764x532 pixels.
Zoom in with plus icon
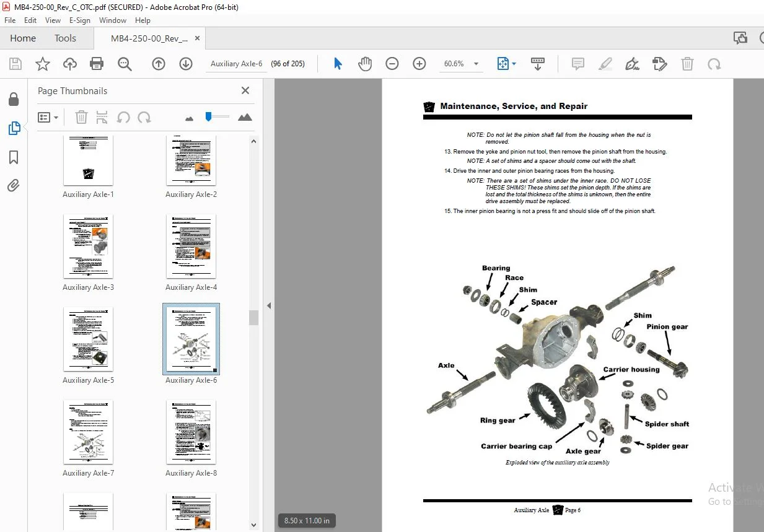[419, 64]
